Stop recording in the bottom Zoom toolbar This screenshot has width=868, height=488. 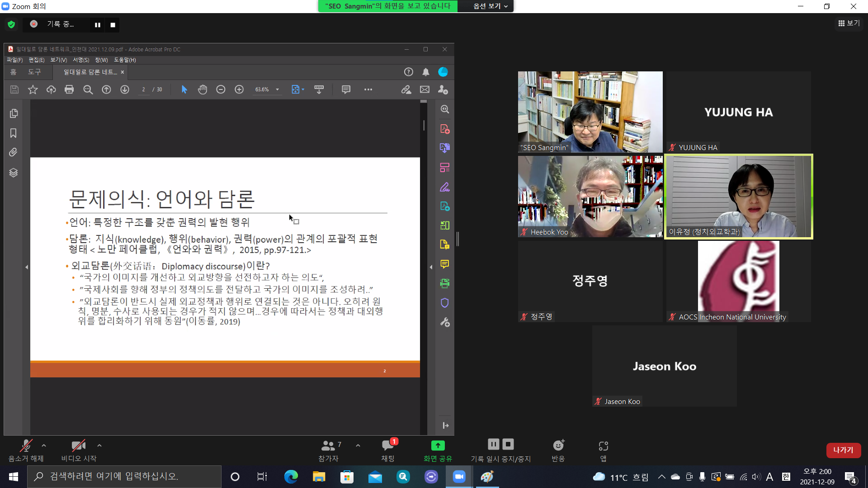(x=508, y=444)
